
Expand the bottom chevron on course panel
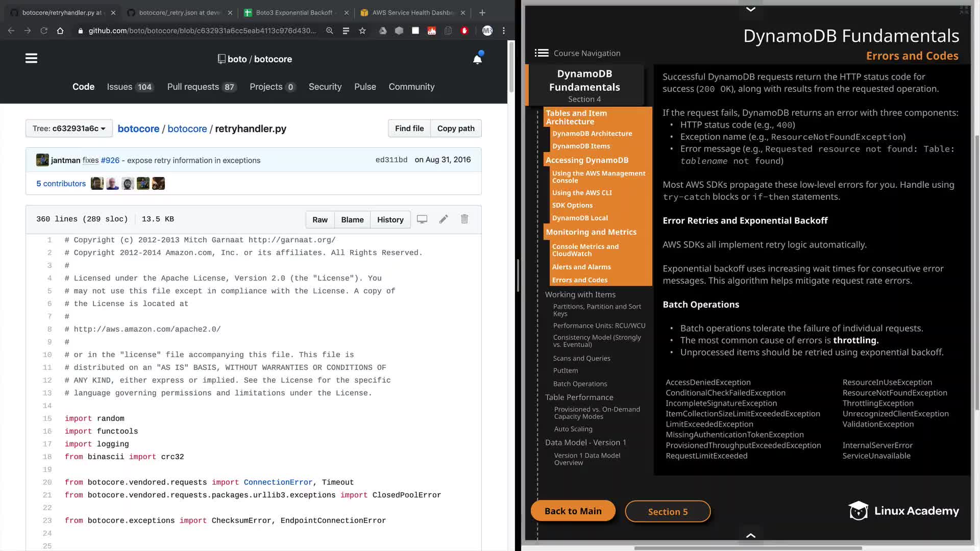751,535
